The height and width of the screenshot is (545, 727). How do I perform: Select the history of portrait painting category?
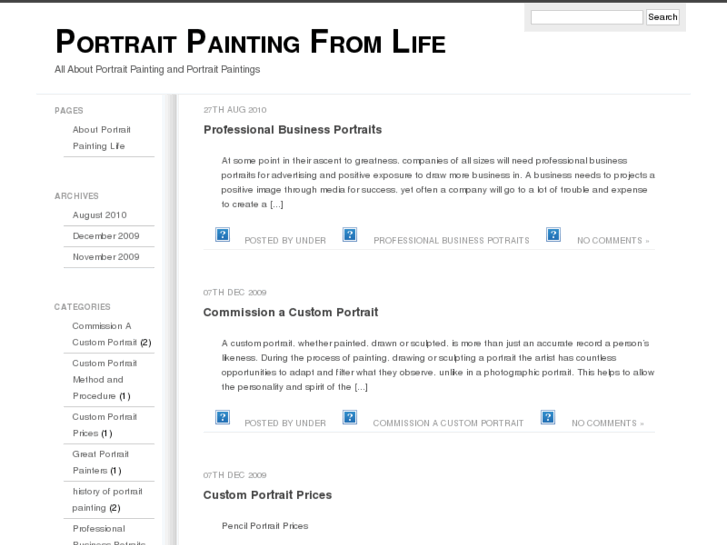pyautogui.click(x=107, y=500)
